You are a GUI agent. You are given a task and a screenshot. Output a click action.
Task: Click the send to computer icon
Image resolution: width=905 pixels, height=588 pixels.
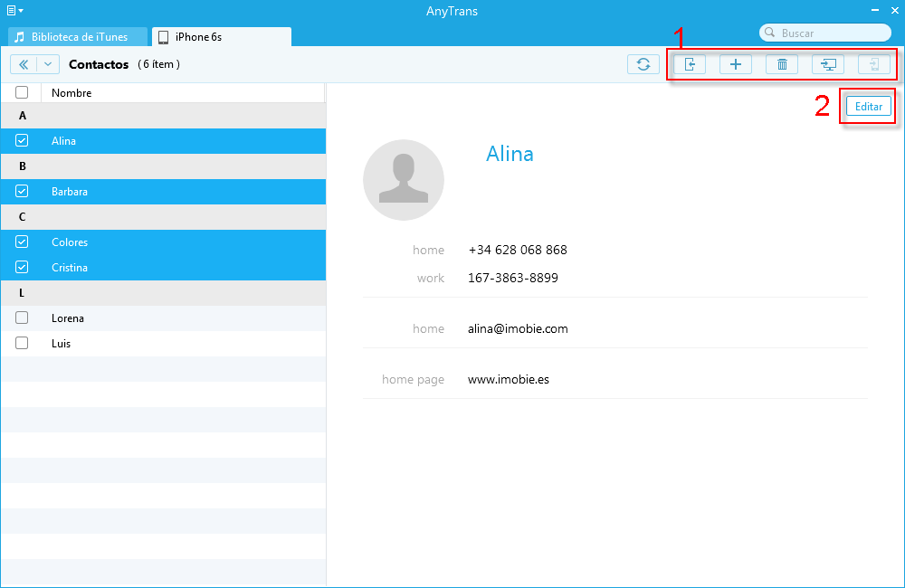pyautogui.click(x=828, y=64)
